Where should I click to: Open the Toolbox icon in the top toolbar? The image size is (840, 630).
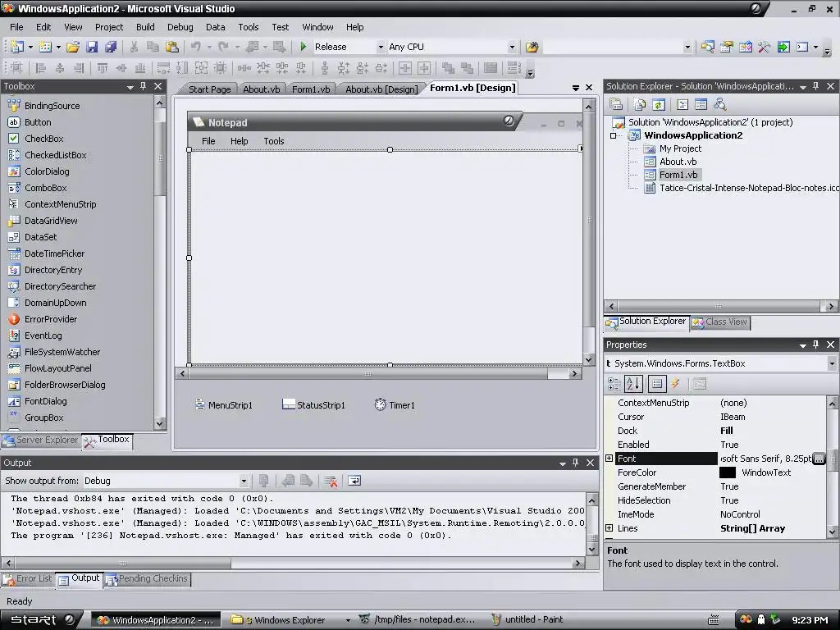tap(764, 47)
